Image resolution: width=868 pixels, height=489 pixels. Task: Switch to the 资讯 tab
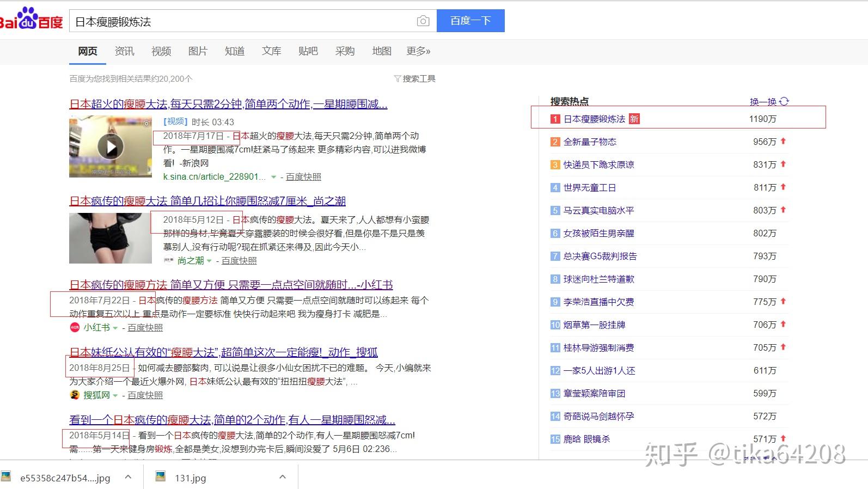pyautogui.click(x=124, y=51)
